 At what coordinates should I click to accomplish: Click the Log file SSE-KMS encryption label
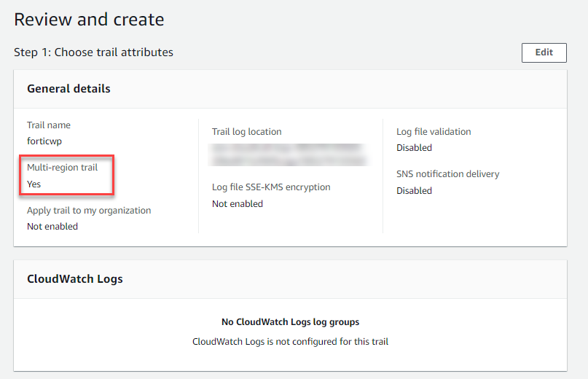tap(271, 187)
